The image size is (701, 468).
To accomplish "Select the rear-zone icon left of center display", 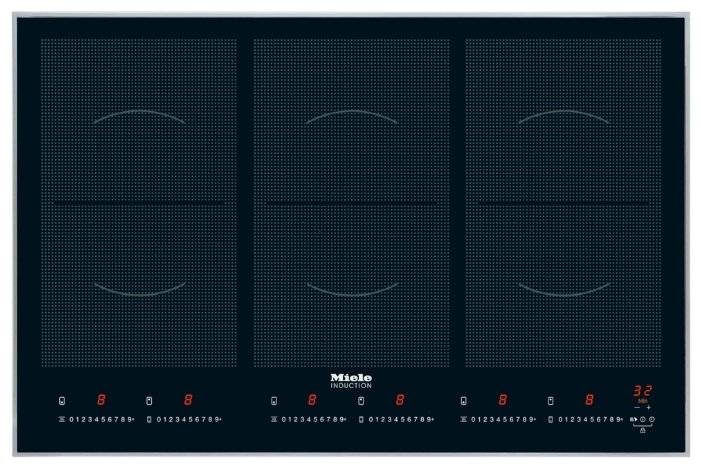I will point(274,400).
